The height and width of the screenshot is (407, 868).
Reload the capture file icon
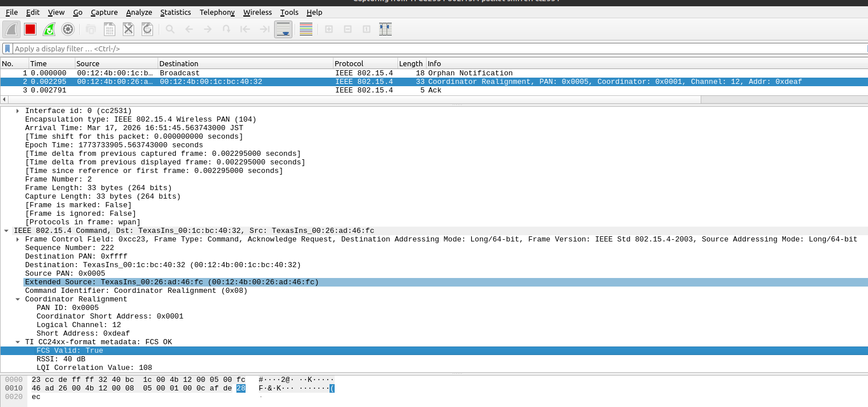147,29
